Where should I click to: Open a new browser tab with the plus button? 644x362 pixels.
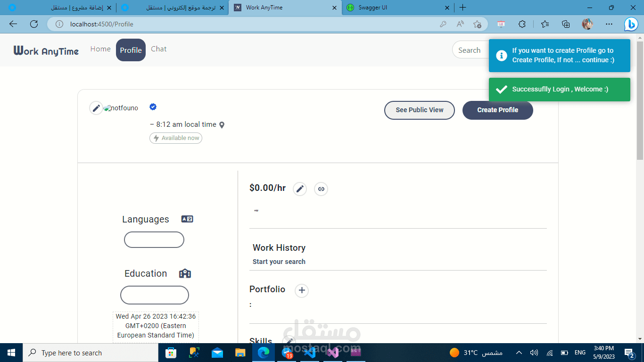click(463, 8)
